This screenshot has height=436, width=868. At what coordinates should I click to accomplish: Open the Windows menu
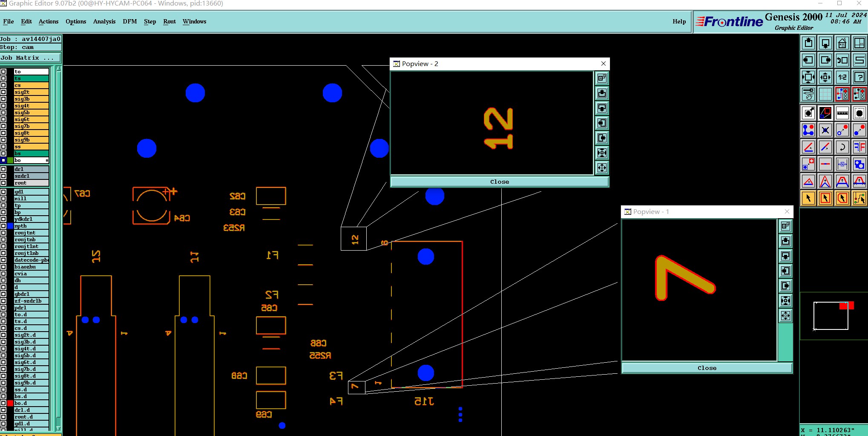tap(195, 21)
